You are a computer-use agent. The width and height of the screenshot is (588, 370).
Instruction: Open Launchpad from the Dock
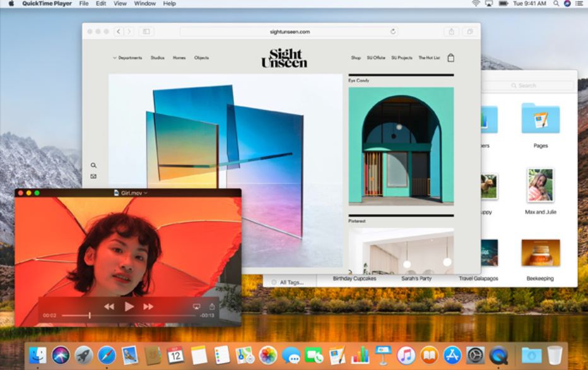[83, 355]
